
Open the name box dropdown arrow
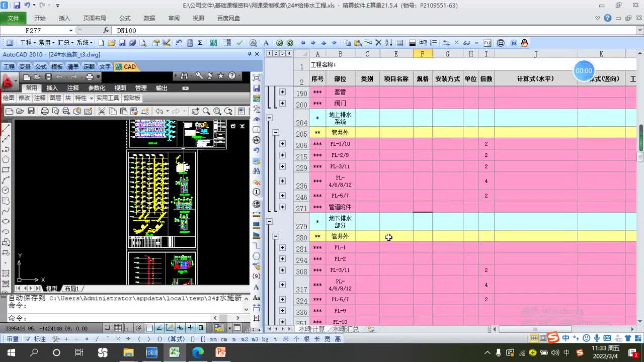point(71,31)
